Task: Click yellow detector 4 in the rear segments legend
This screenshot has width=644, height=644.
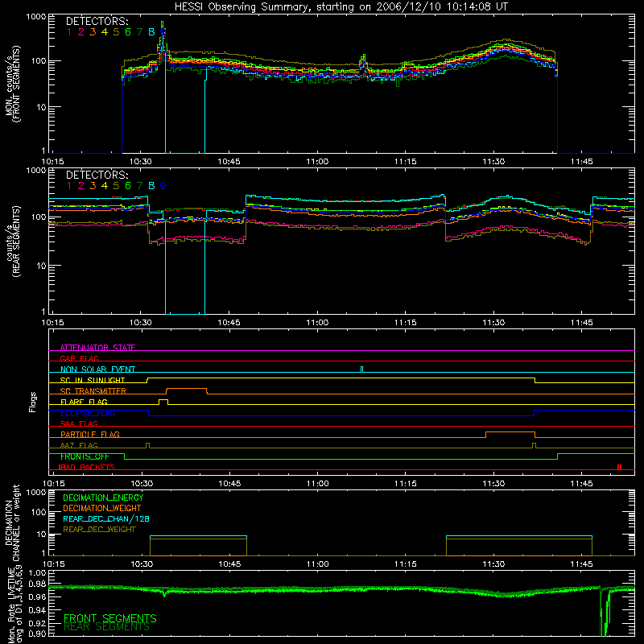Action: [x=105, y=186]
